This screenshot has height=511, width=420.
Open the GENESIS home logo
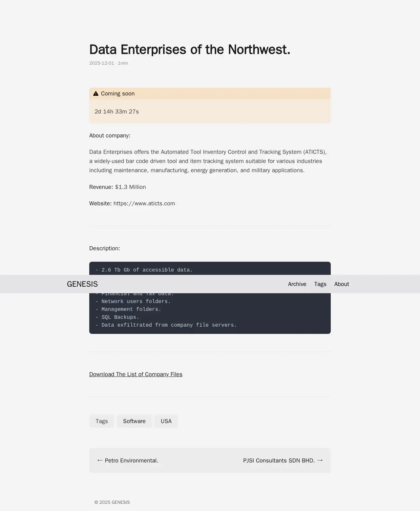(x=82, y=284)
